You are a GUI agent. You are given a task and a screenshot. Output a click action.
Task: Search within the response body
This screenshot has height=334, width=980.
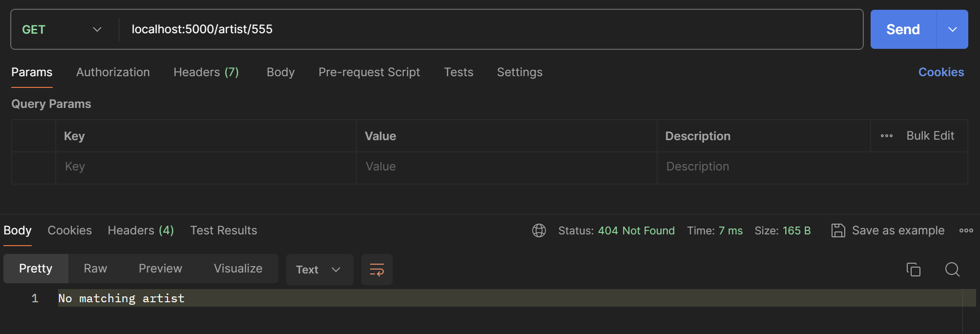(x=952, y=270)
